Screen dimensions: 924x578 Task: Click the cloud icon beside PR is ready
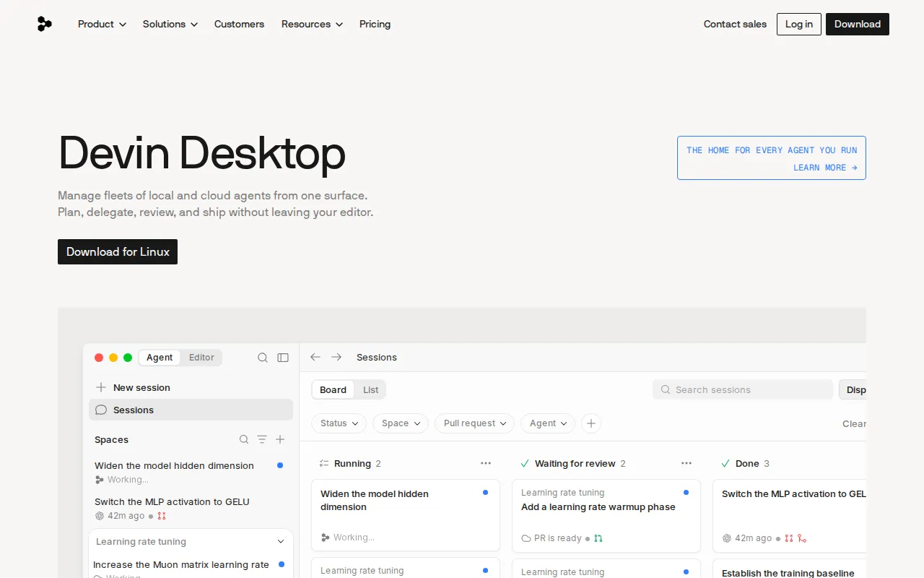tap(526, 538)
